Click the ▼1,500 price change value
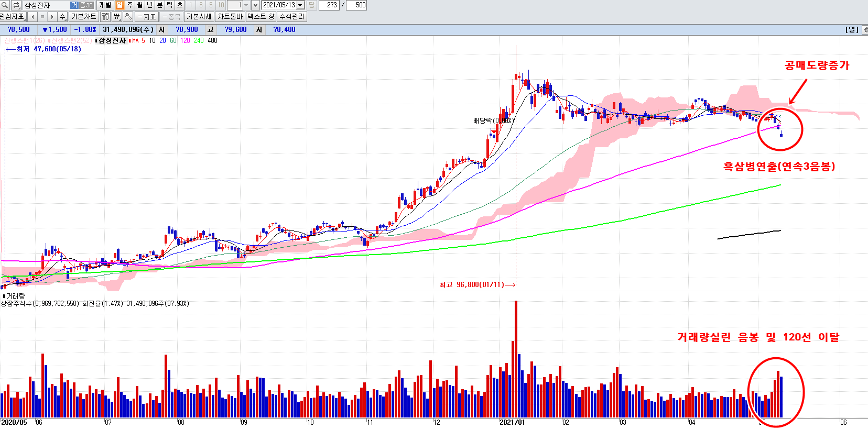Screen dimensions: 868x429 pos(55,30)
